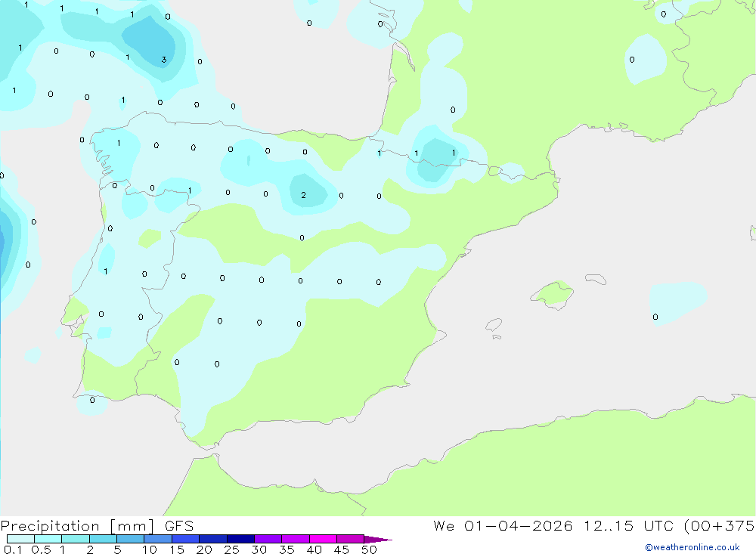Screen dimensions: 756x554
Task: Click the map value '3' over the ocean
Action: (164, 60)
